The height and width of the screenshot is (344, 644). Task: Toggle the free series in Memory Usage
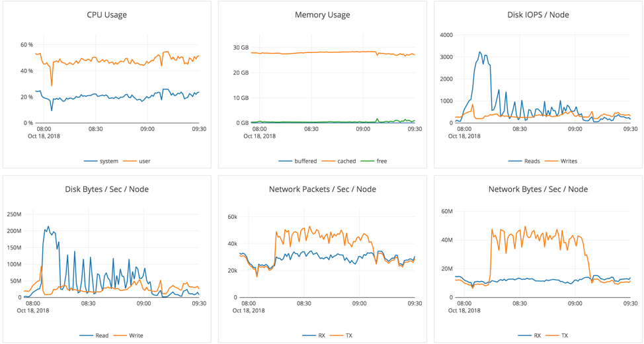(x=381, y=161)
